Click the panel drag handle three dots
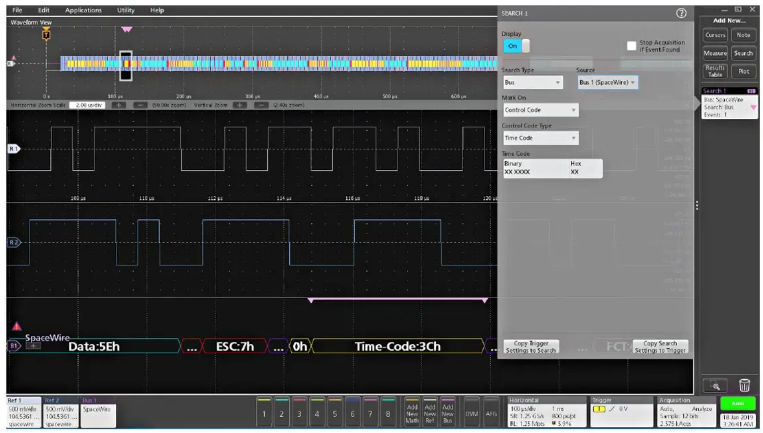763x433 pixels. click(x=697, y=206)
